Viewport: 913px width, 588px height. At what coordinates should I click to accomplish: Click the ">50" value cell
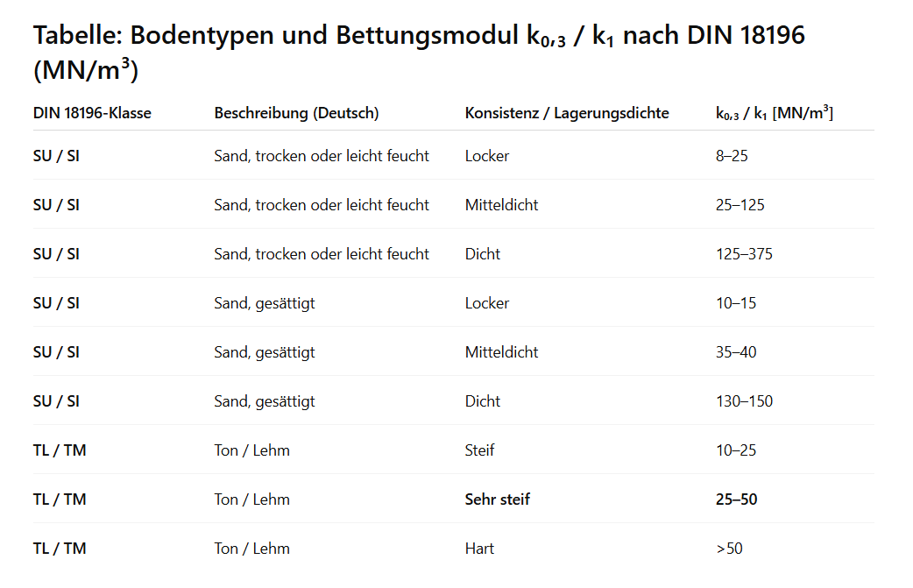(729, 549)
